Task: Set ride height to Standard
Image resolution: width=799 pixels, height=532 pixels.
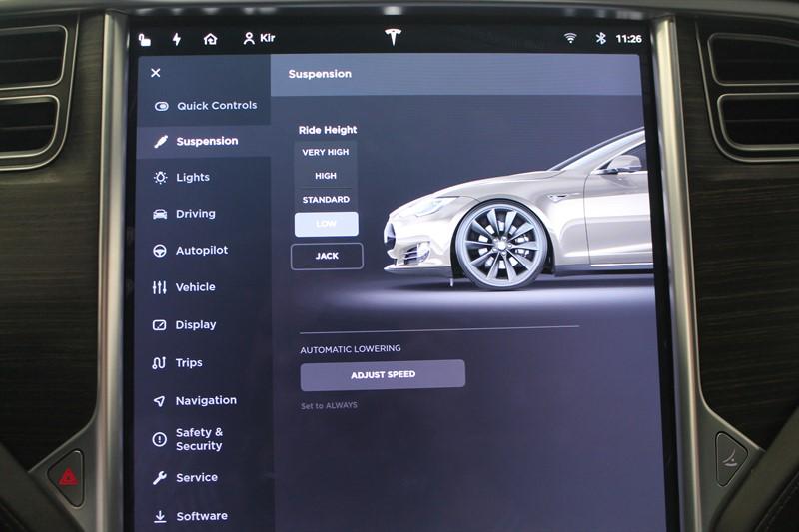Action: point(326,200)
